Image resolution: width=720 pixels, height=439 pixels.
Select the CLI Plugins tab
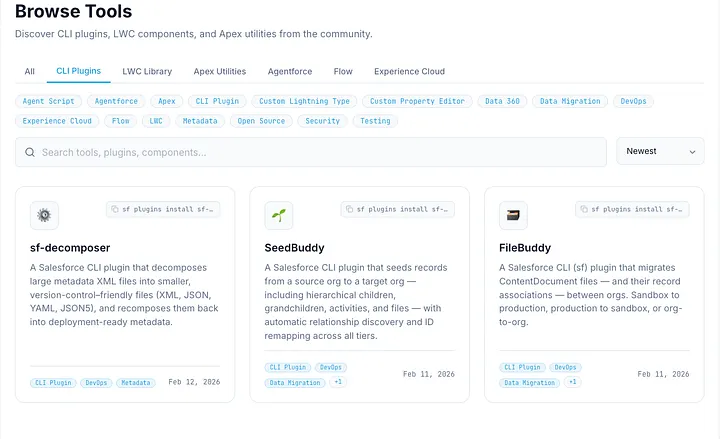pyautogui.click(x=79, y=71)
